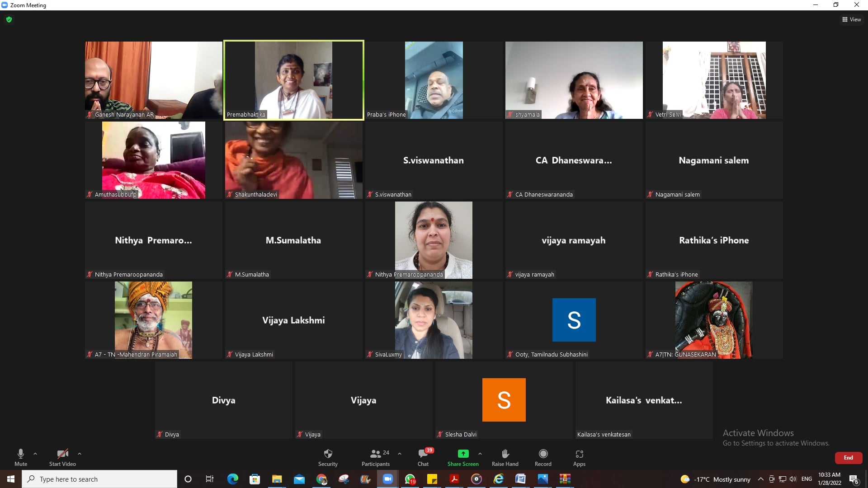
Task: Open the Zoom Apps icon
Action: [x=579, y=454]
